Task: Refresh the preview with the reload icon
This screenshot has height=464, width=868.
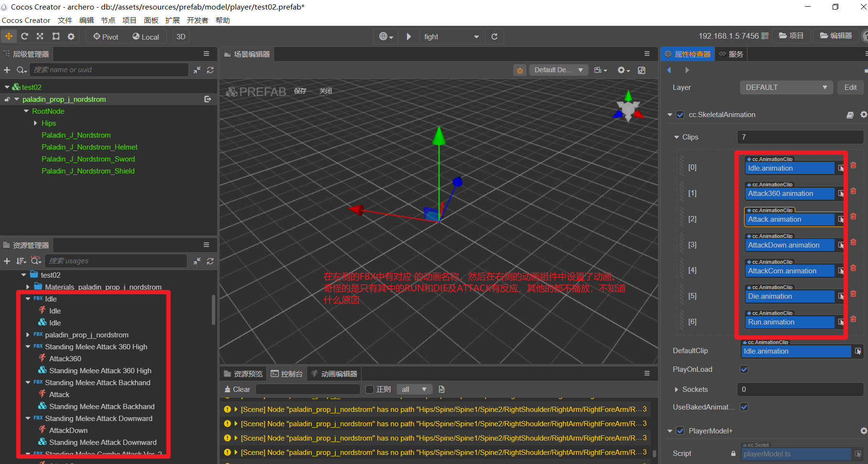Action: (x=494, y=36)
